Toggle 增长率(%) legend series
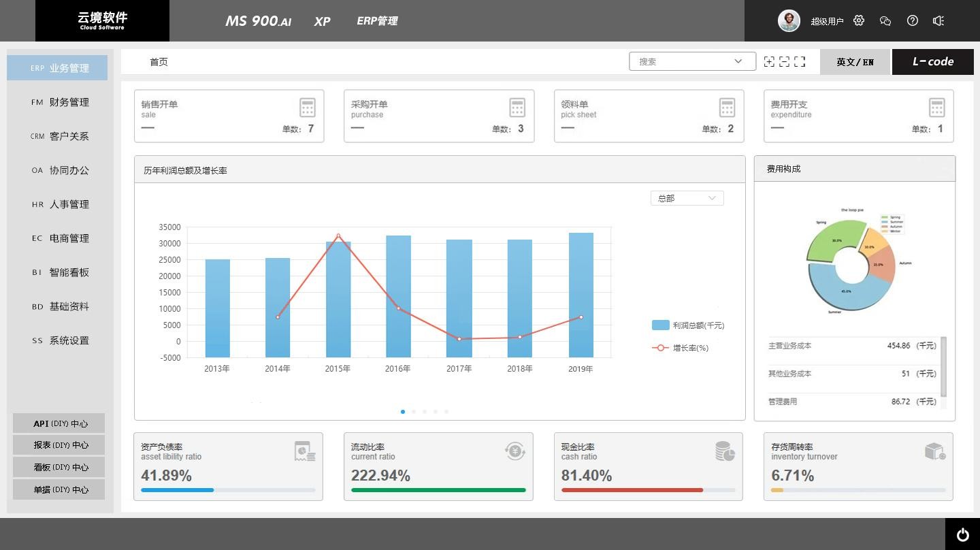The image size is (980, 550). click(681, 348)
